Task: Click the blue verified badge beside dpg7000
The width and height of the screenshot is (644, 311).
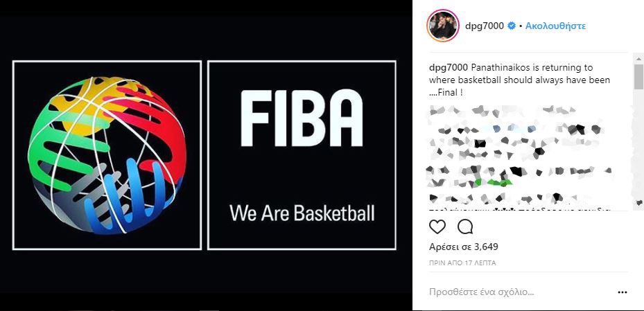Action: 512,26
